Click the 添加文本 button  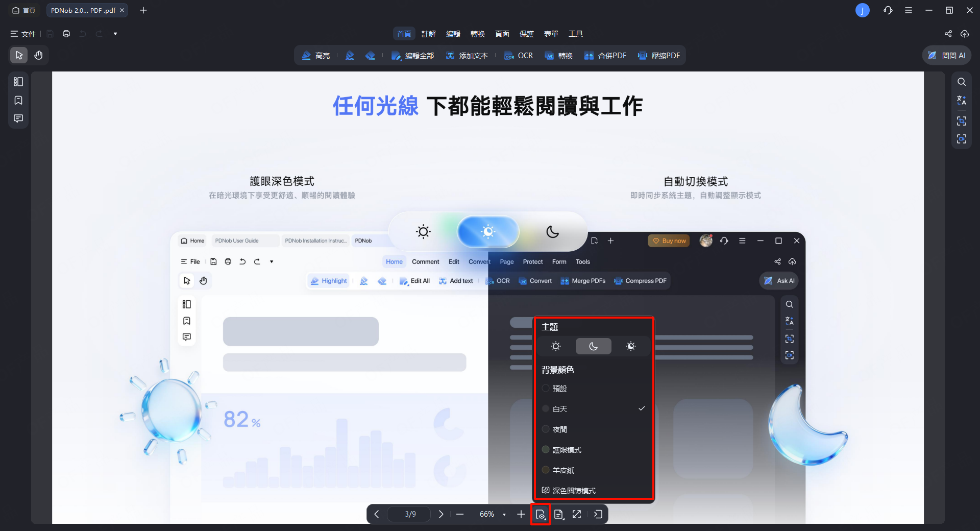click(467, 56)
